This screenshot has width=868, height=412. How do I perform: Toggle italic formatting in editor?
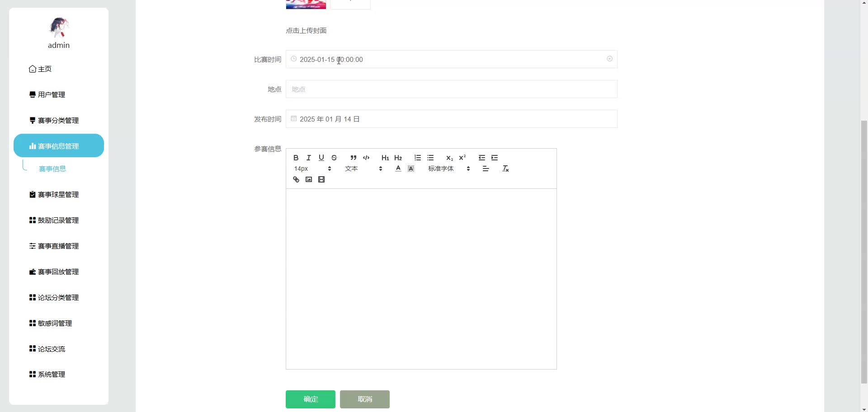click(309, 158)
